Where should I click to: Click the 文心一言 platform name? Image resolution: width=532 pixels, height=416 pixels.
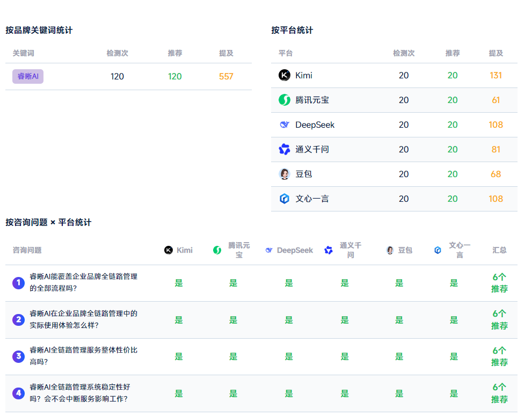tap(312, 199)
